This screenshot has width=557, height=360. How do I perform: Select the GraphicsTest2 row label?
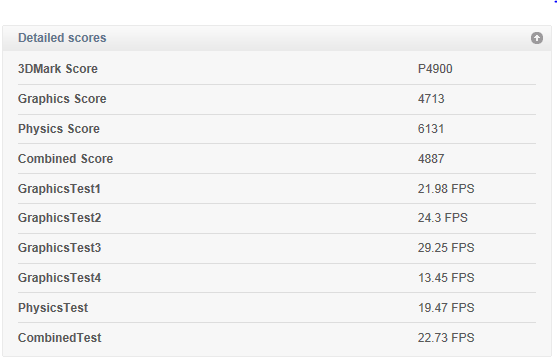tap(60, 218)
